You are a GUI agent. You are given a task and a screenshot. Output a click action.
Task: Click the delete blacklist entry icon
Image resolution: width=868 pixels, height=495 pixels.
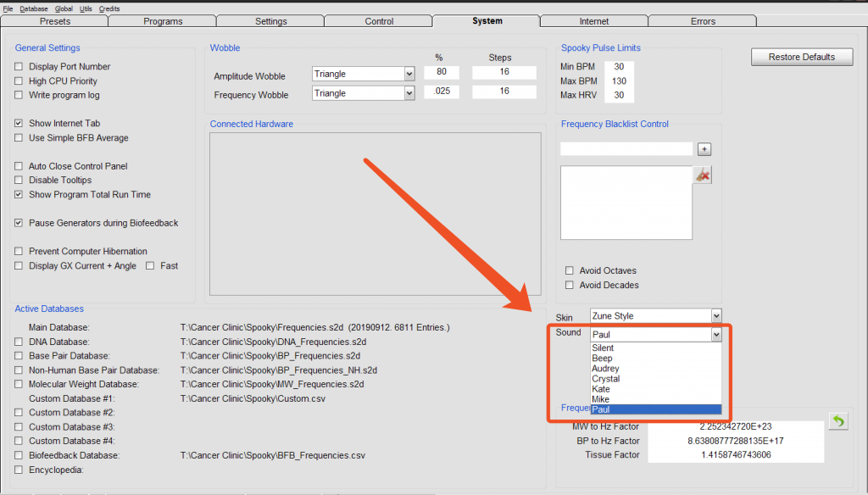[x=703, y=175]
